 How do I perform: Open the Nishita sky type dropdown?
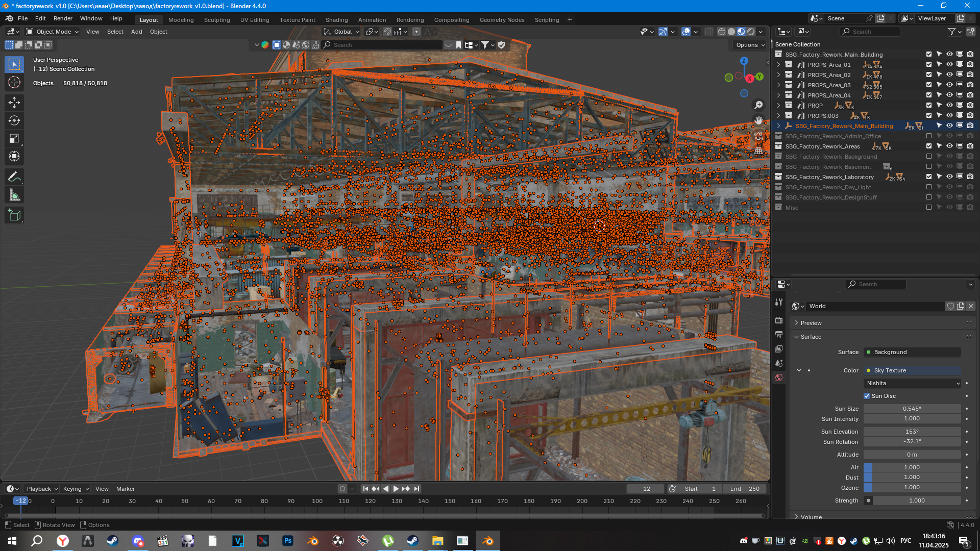pyautogui.click(x=913, y=383)
